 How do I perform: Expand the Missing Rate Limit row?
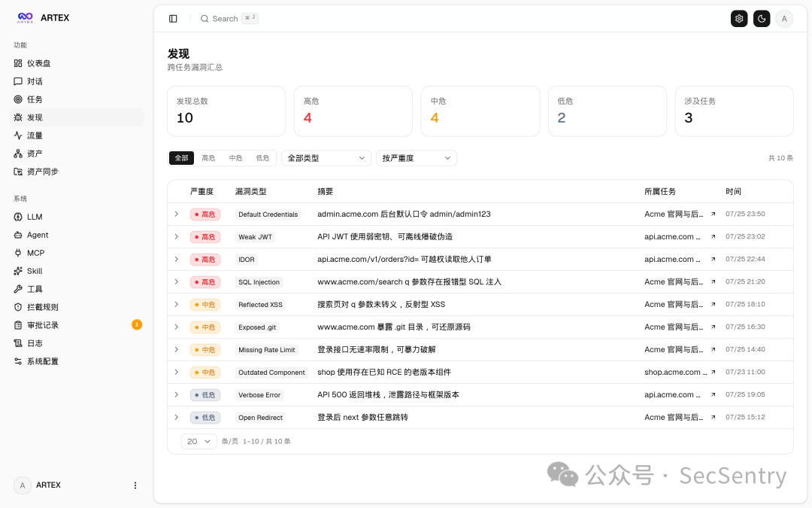pyautogui.click(x=177, y=349)
